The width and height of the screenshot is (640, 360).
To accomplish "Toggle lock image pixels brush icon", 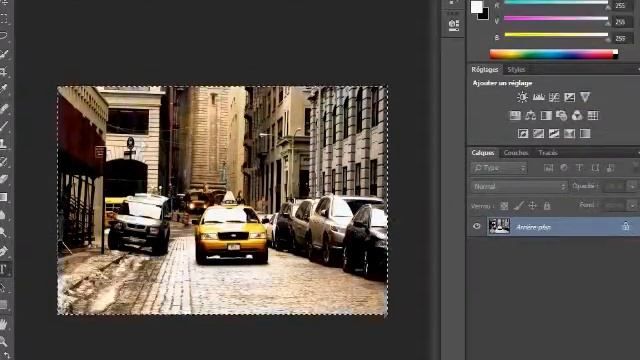I will pyautogui.click(x=518, y=206).
